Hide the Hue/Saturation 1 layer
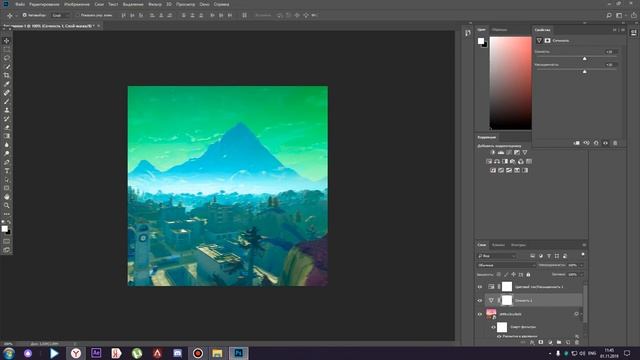Image resolution: width=640 pixels, height=360 pixels. coord(480,287)
